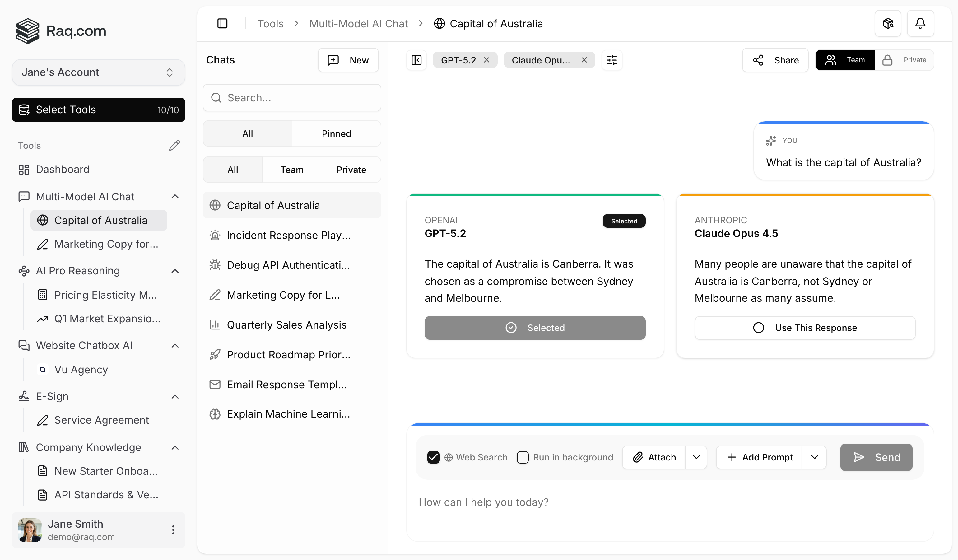Open the Attach dropdown arrow
958x560 pixels.
click(696, 457)
